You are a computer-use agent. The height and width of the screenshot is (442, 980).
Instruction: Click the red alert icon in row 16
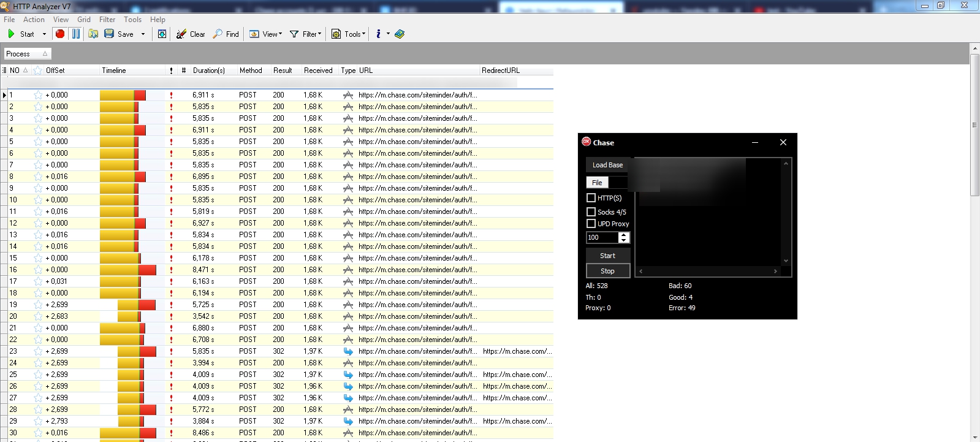[171, 270]
